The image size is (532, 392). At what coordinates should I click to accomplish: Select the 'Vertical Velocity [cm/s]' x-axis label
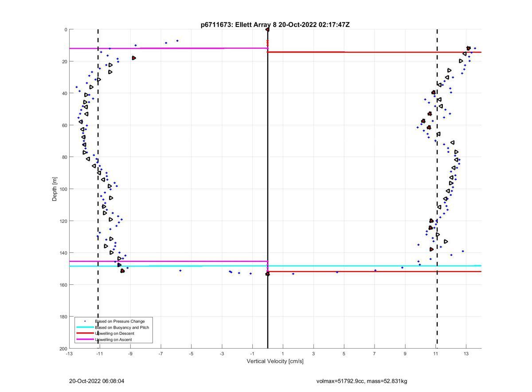[x=275, y=361]
